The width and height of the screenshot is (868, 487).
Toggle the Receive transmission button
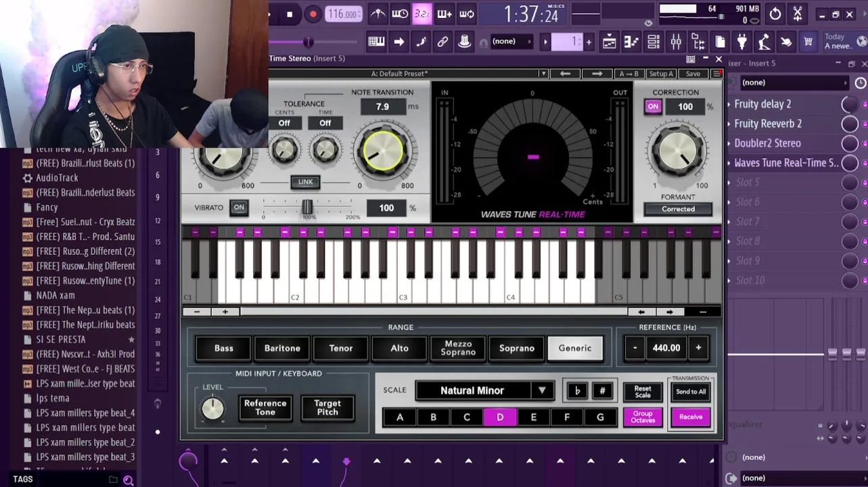(691, 417)
